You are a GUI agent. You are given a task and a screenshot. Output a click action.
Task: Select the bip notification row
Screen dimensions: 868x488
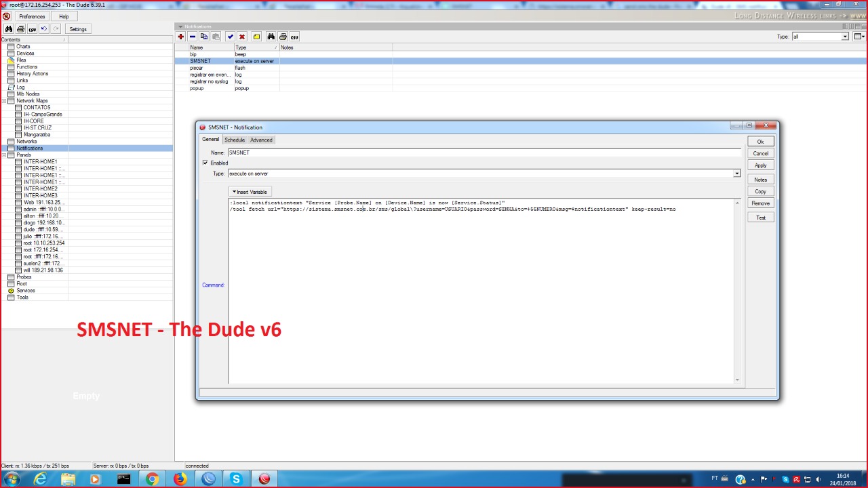point(520,54)
